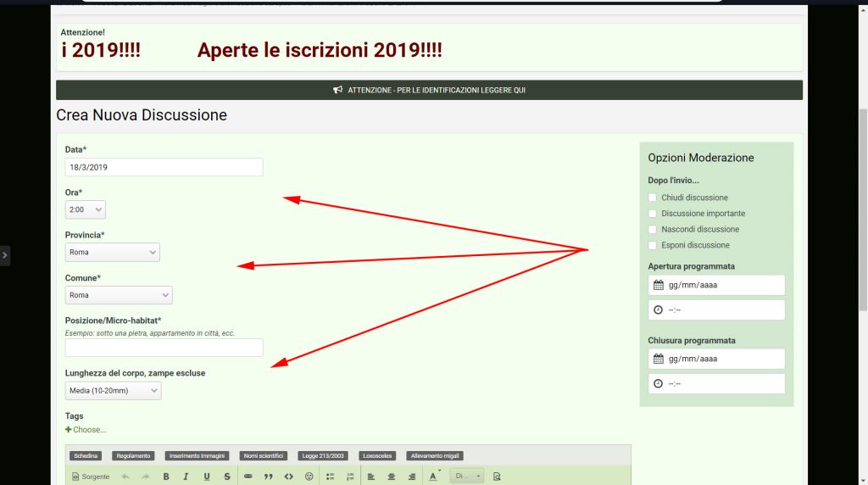This screenshot has width=868, height=485.
Task: Open the Lunghezza del corpo dropdown
Action: click(x=113, y=391)
